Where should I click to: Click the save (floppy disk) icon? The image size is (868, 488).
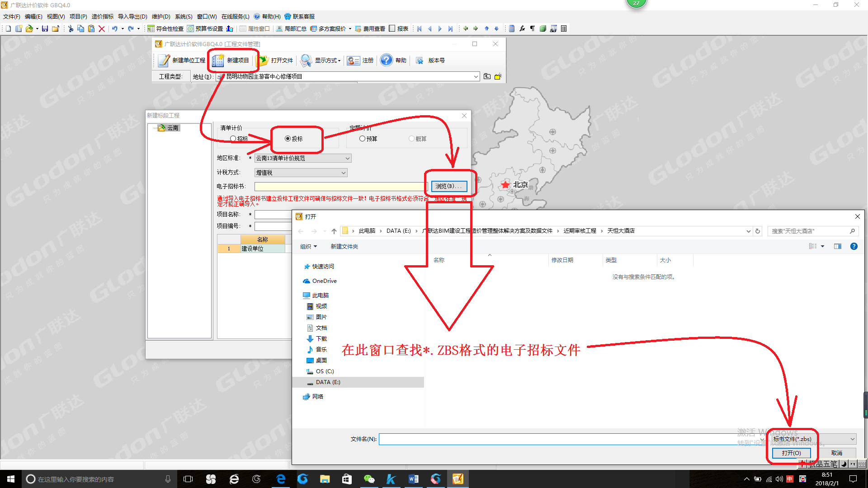tap(45, 28)
